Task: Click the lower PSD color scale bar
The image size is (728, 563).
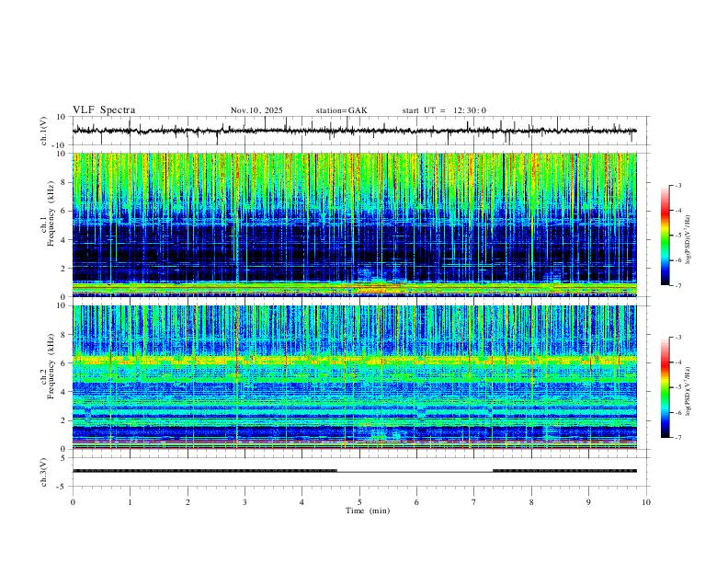Action: click(665, 387)
